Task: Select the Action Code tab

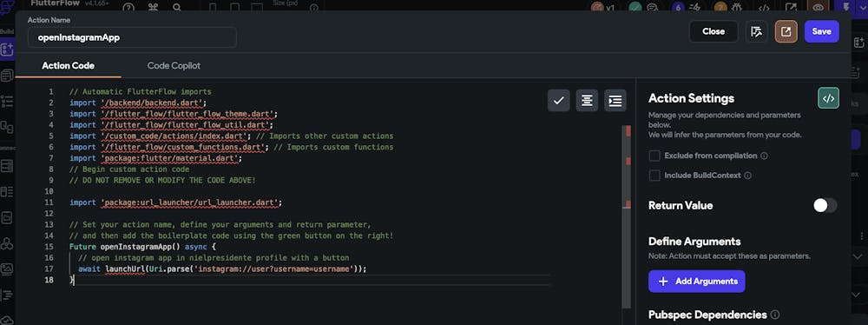Action: coord(68,65)
